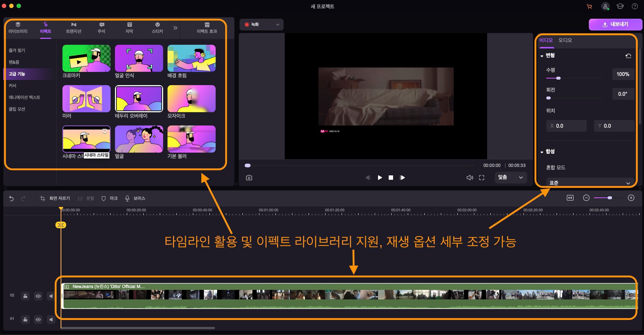This screenshot has height=335, width=644.
Task: Favorite the 시네마 스타일 effect heart icon
Action: pyautogui.click(x=105, y=131)
